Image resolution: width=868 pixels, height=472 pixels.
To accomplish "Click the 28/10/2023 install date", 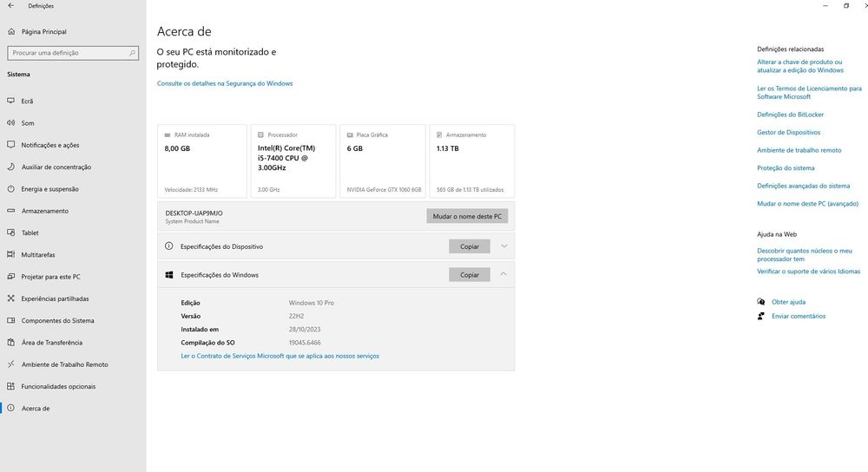I will coord(305,329).
